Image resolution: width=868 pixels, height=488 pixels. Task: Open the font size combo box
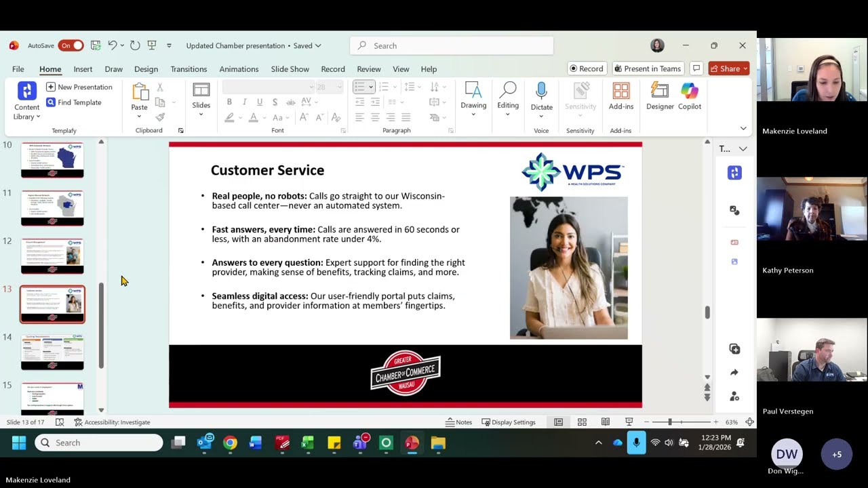pyautogui.click(x=328, y=87)
